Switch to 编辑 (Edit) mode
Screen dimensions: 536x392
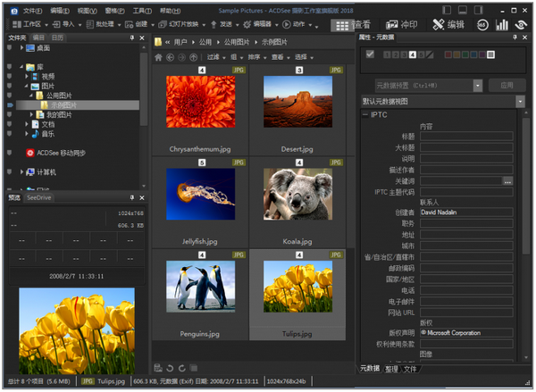click(x=450, y=25)
